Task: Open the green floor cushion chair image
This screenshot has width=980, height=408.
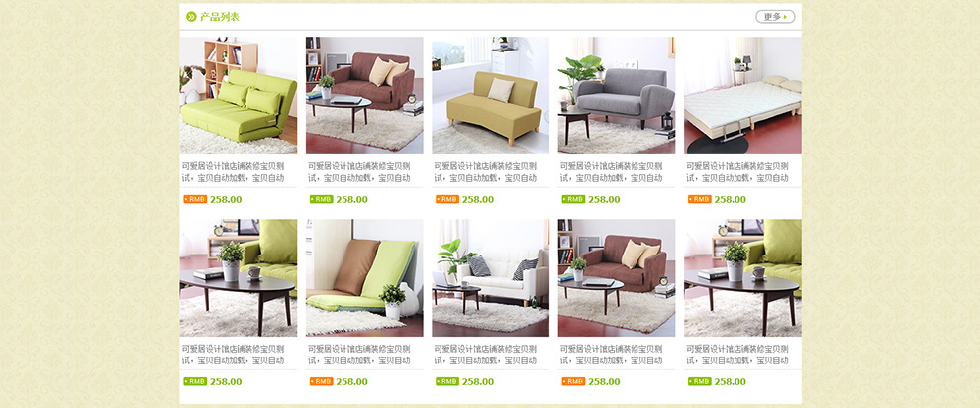Action: (x=364, y=277)
